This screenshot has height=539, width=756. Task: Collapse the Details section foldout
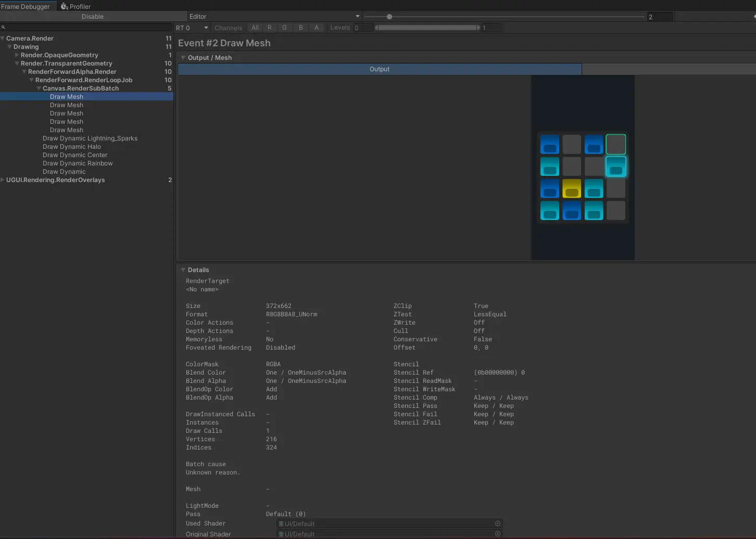[x=183, y=270]
